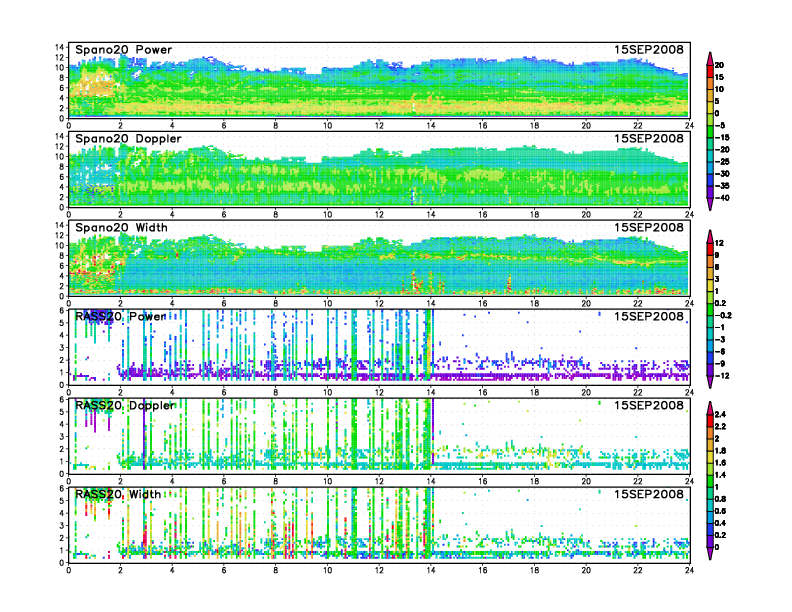This screenshot has width=792, height=612.
Task: Click the 'RASS20 Doppler' panel title
Action: [x=125, y=405]
